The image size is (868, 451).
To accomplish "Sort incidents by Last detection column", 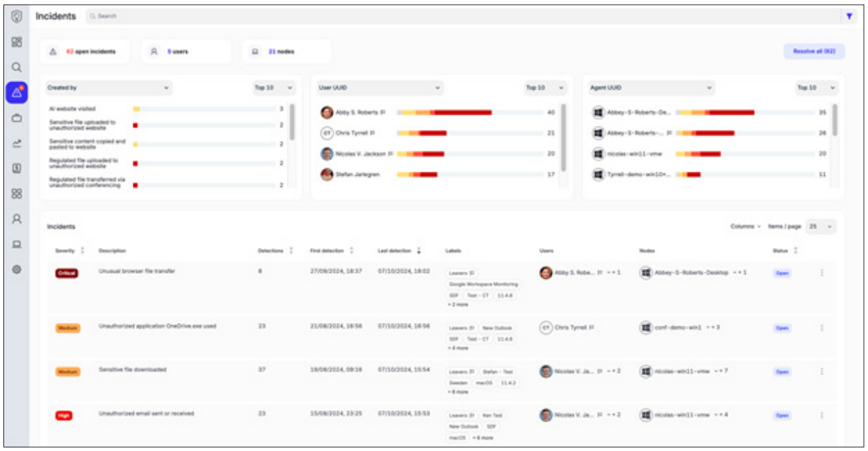I will coord(419,251).
